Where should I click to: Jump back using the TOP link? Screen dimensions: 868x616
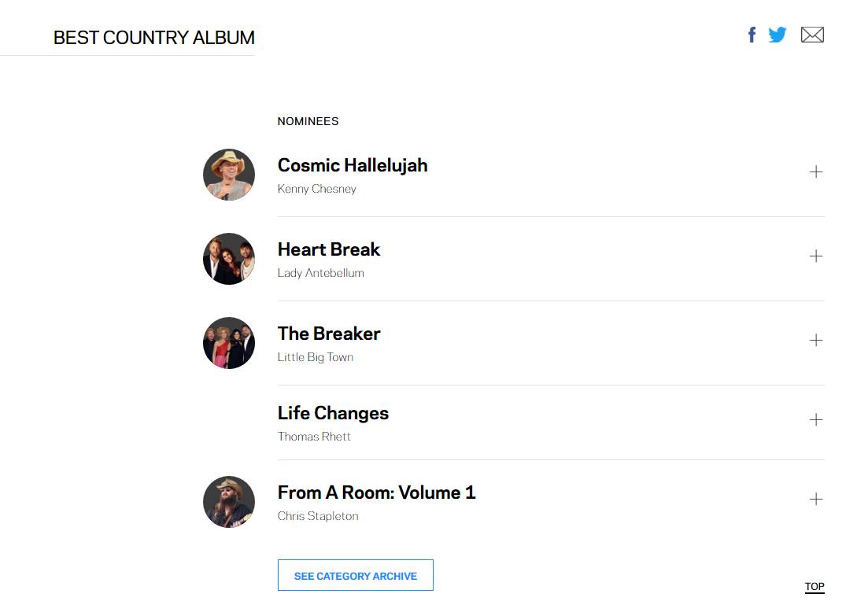pos(814,587)
